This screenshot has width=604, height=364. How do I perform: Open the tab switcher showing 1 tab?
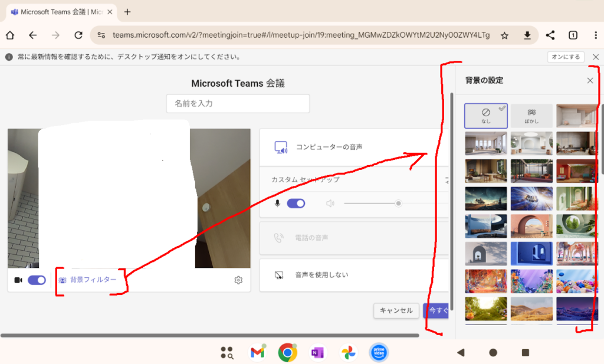[x=573, y=35]
